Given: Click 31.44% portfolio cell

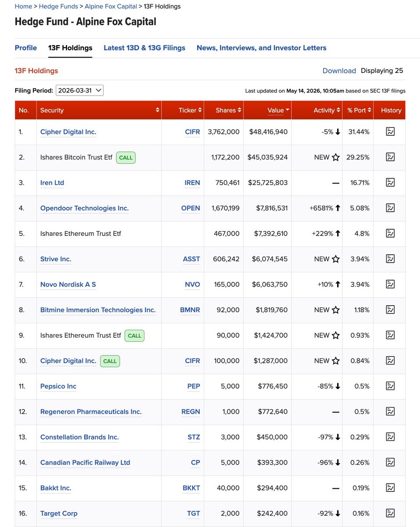Looking at the screenshot, I should point(359,132).
